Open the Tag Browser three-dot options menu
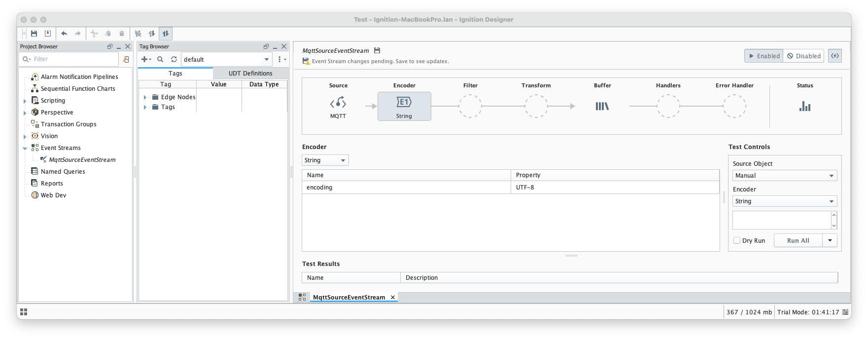This screenshot has width=868, height=340. tap(281, 59)
